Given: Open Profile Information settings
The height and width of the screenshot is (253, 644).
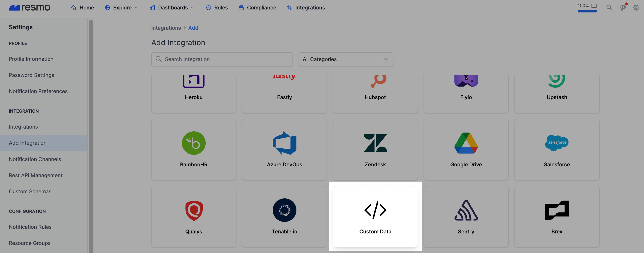Looking at the screenshot, I should coord(31,59).
